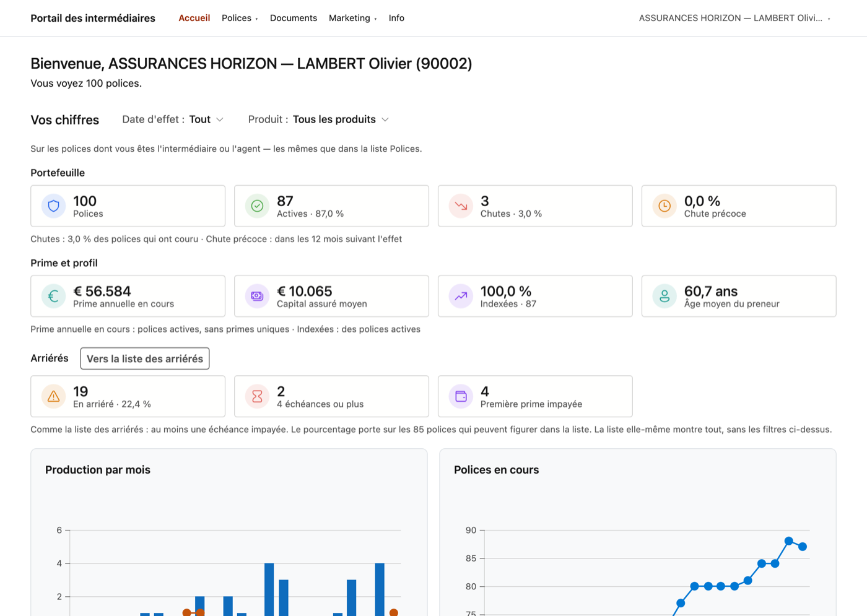Screen dimensions: 867x616
Task: Click the warning triangle icon En arriéré
Action: click(54, 396)
